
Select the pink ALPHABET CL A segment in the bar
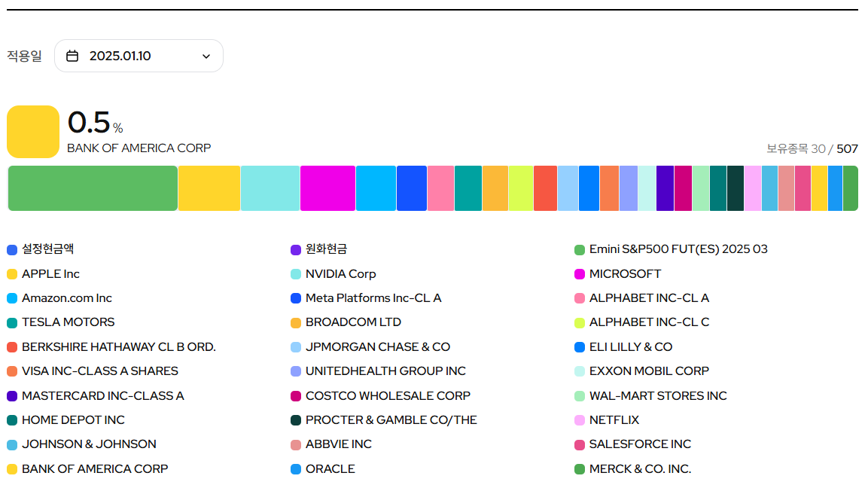pos(440,188)
